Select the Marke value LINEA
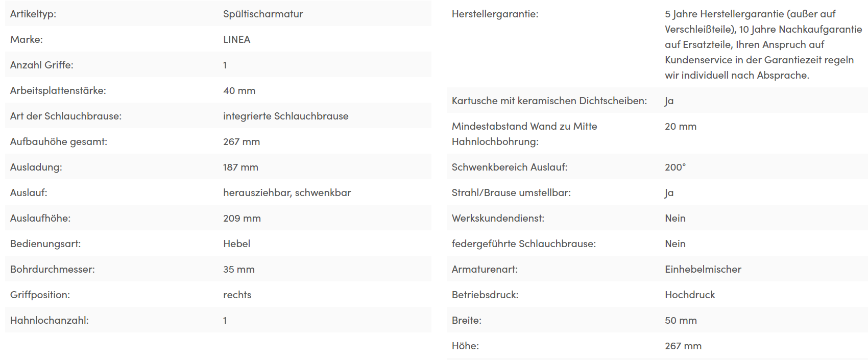Viewport: 868px width, 360px height. point(236,39)
